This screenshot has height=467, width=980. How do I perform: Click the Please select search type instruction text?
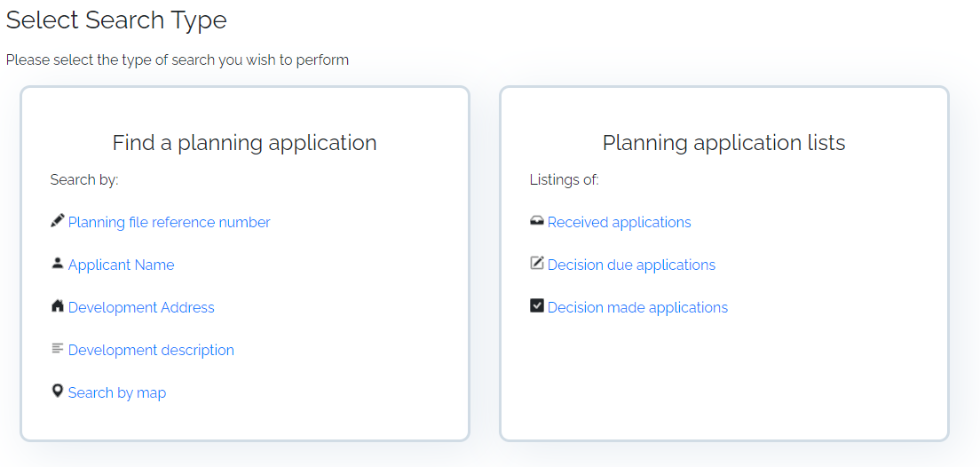coord(178,60)
